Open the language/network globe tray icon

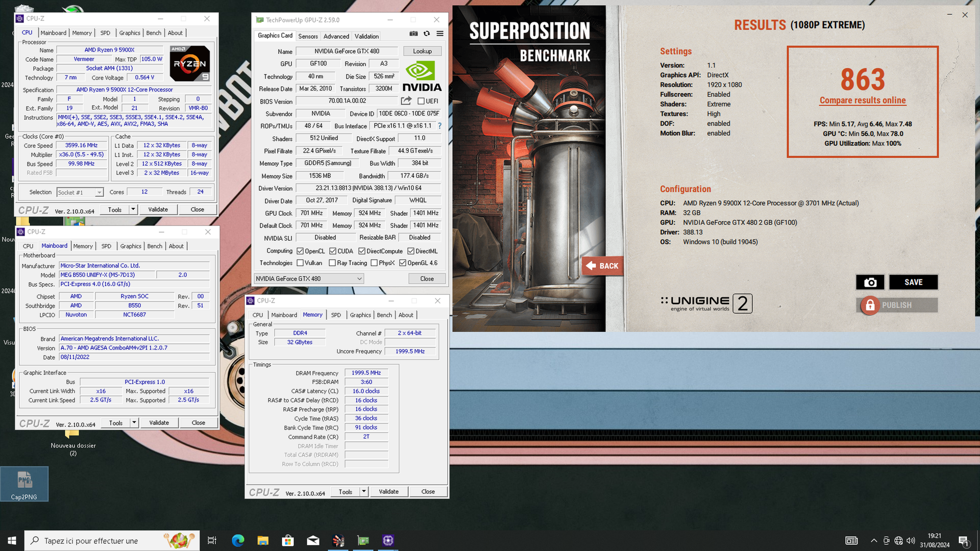pyautogui.click(x=898, y=541)
